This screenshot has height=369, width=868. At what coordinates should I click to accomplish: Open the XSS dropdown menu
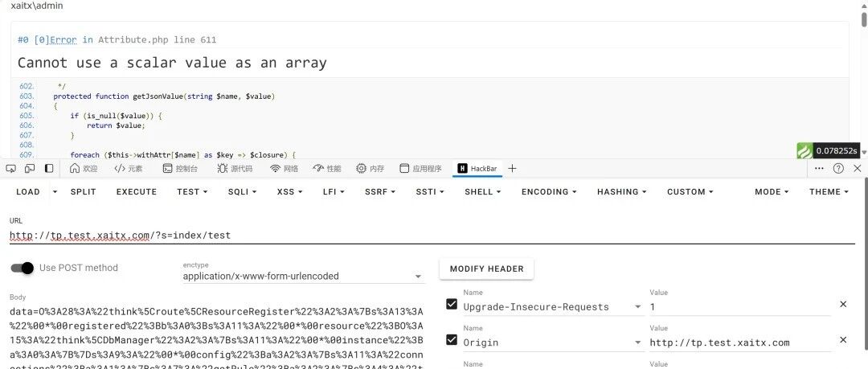click(x=289, y=191)
